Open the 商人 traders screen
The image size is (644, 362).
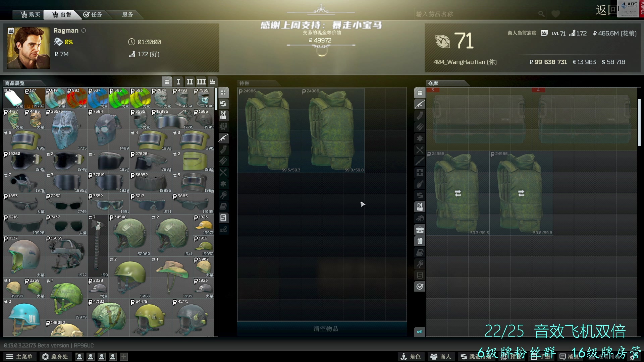tap(440, 357)
